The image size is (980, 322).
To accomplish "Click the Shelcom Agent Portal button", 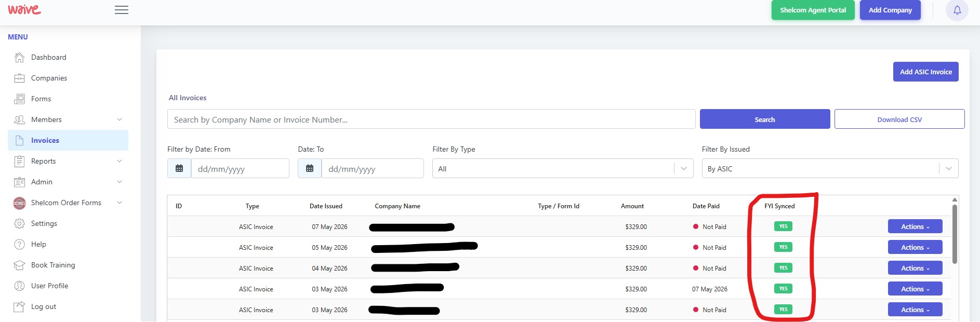I will coord(813,10).
